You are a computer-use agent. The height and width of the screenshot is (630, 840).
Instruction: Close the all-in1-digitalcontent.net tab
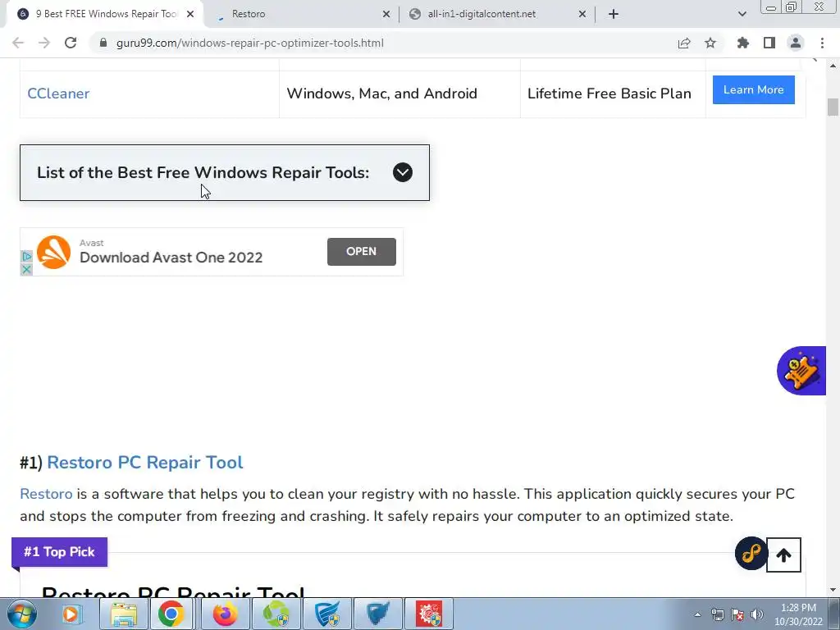[582, 14]
